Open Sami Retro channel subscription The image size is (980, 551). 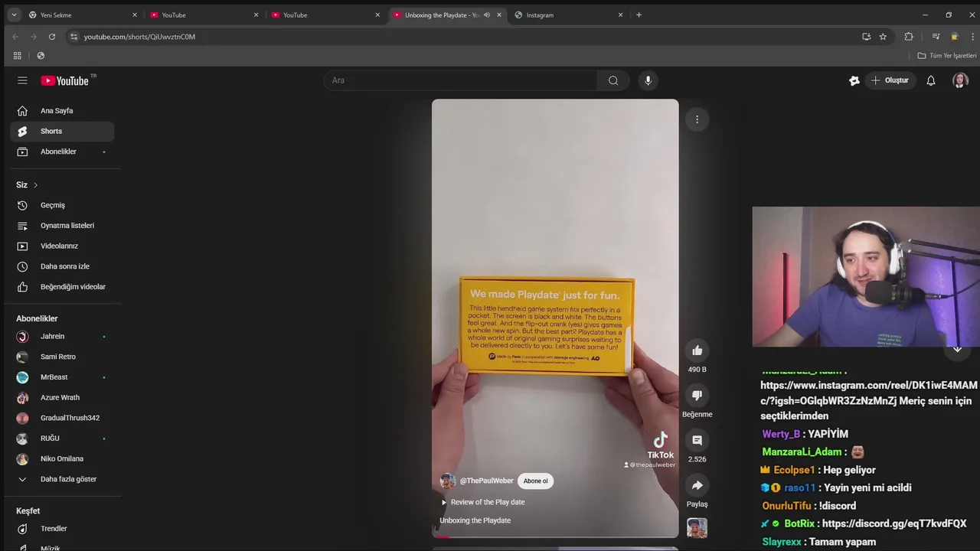click(62, 357)
